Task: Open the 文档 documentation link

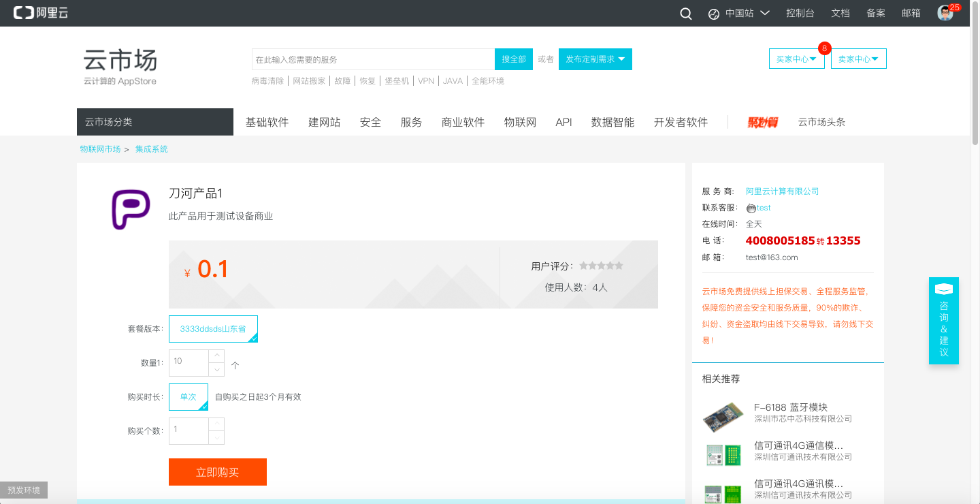Action: pos(840,13)
